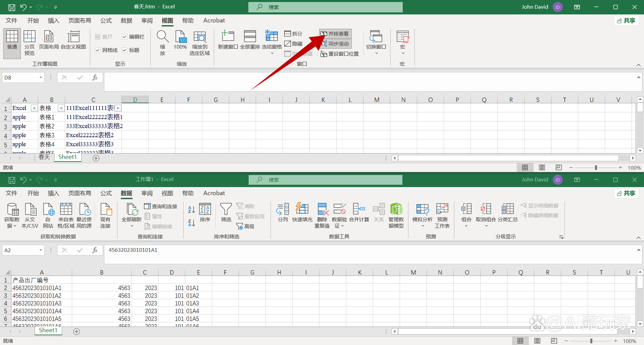The width and height of the screenshot is (644, 345).
Task: Open Page Layout view (页面布局) icon in top window
Action: coord(49,40)
